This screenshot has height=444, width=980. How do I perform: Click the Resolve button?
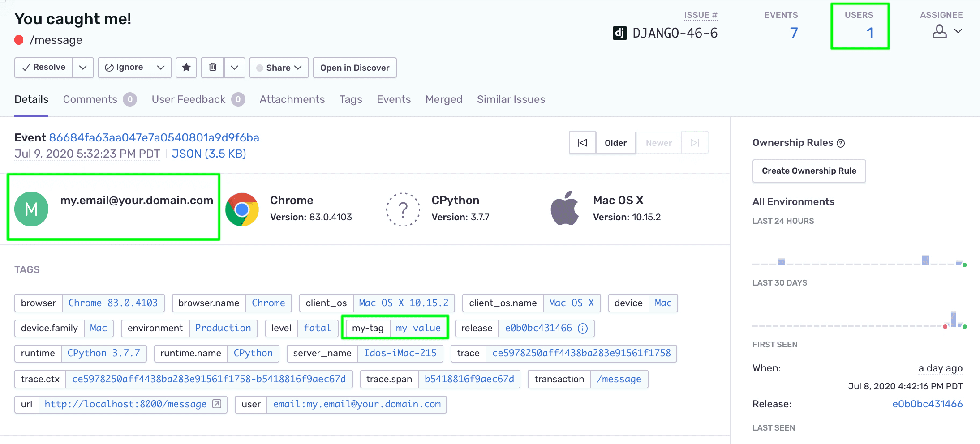point(44,68)
